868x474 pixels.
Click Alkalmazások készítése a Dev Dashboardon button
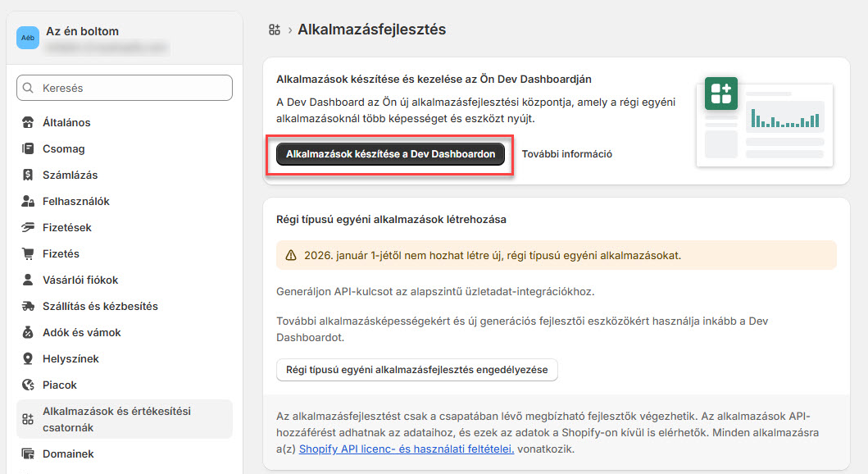point(390,154)
